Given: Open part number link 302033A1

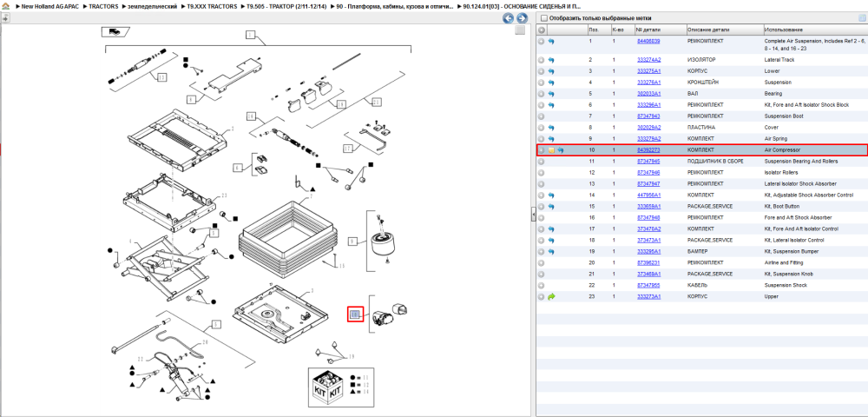Looking at the screenshot, I should (648, 94).
